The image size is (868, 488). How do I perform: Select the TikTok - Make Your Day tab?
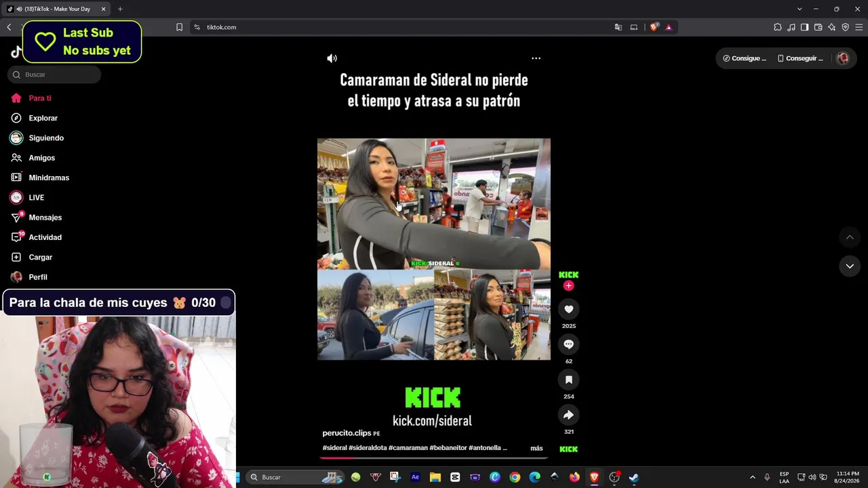(x=57, y=9)
